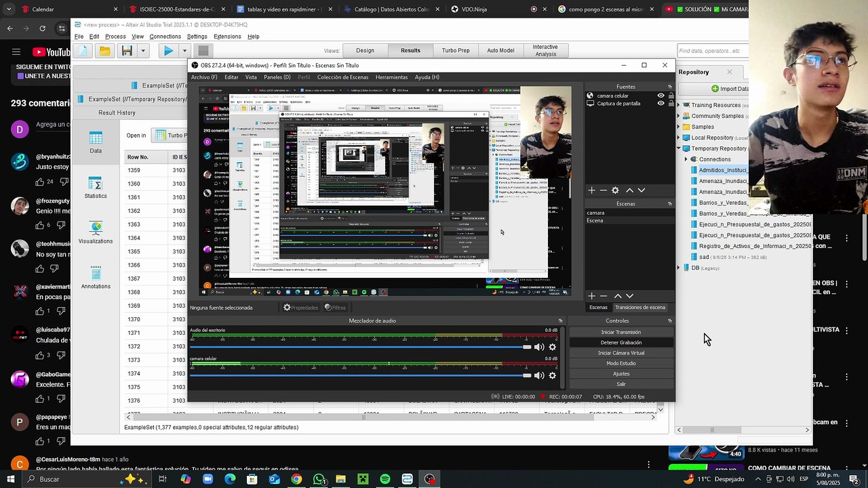868x488 pixels.
Task: Expand Community Samples repository folder
Action: click(678, 116)
